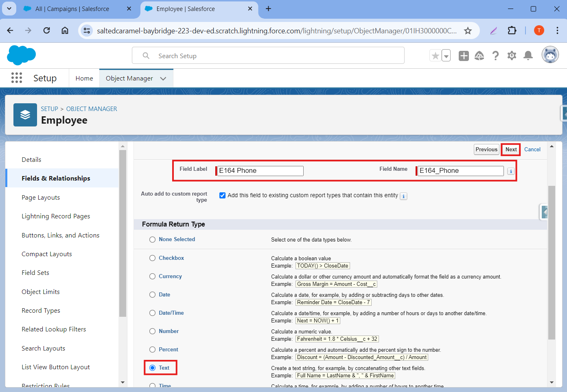The width and height of the screenshot is (567, 392).
Task: Open the Notifications bell
Action: pos(528,56)
